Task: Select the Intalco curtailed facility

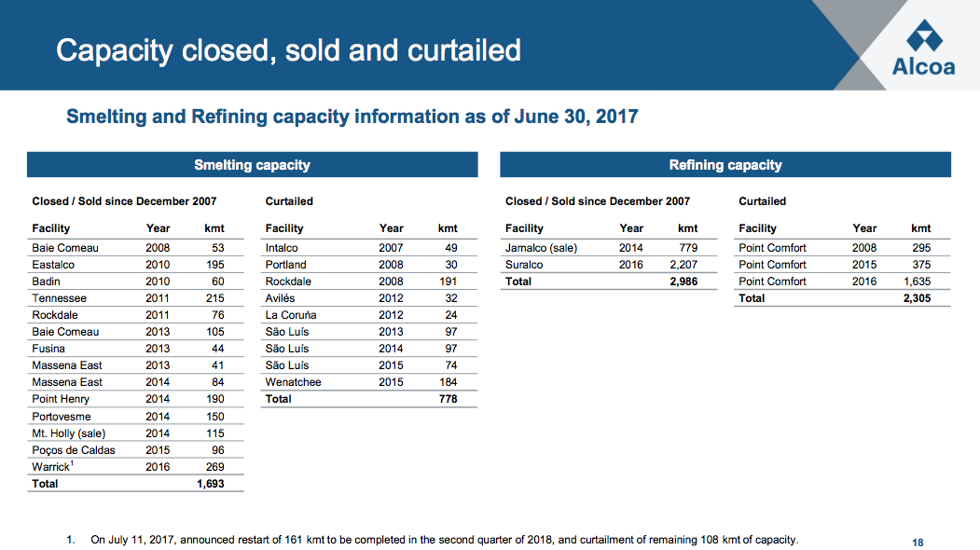Action: [282, 248]
